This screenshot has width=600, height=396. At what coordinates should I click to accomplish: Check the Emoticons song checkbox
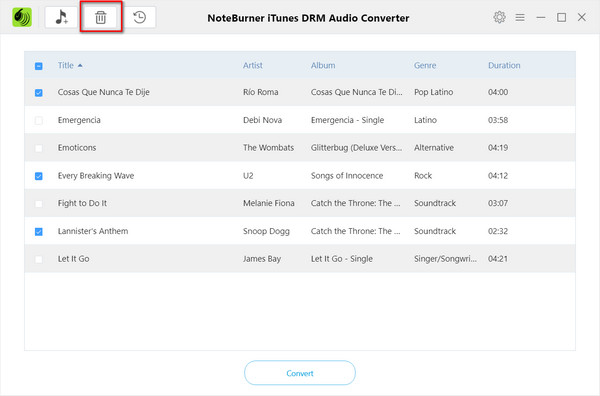pyautogui.click(x=39, y=148)
